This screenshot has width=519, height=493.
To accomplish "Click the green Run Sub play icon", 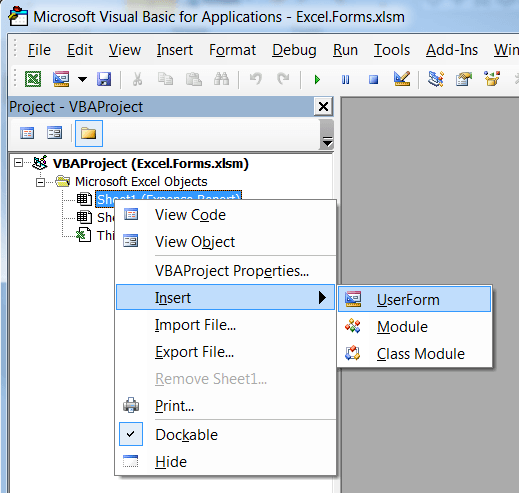I will tap(317, 80).
